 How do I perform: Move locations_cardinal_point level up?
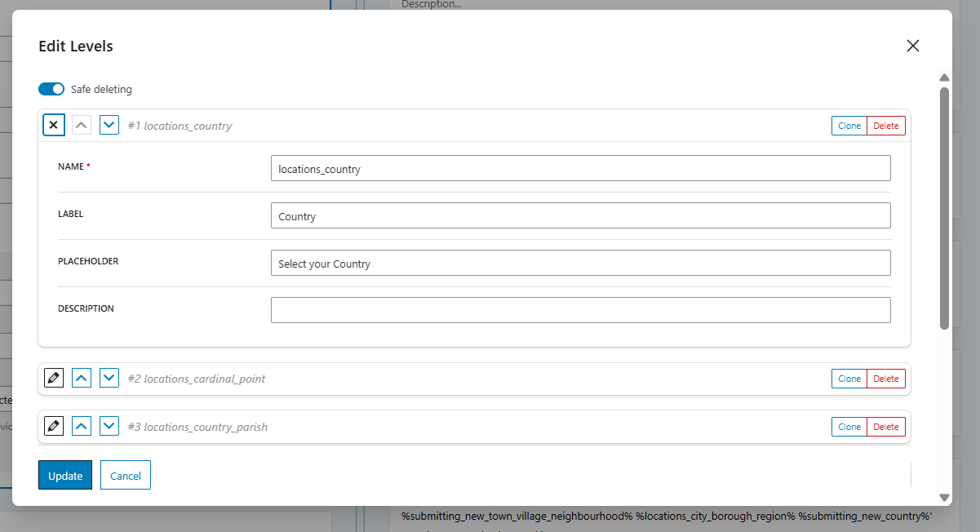82,379
